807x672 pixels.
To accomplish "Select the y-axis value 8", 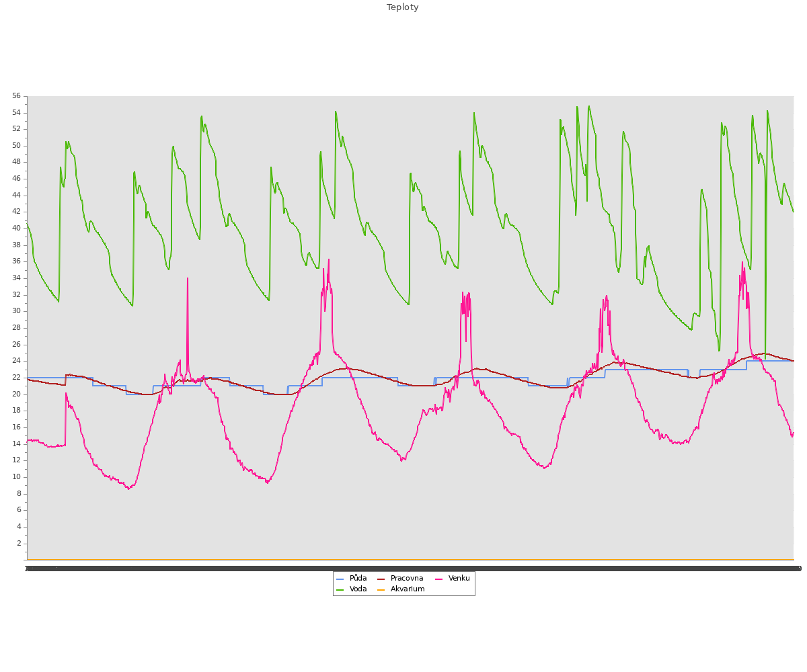I will [19, 494].
